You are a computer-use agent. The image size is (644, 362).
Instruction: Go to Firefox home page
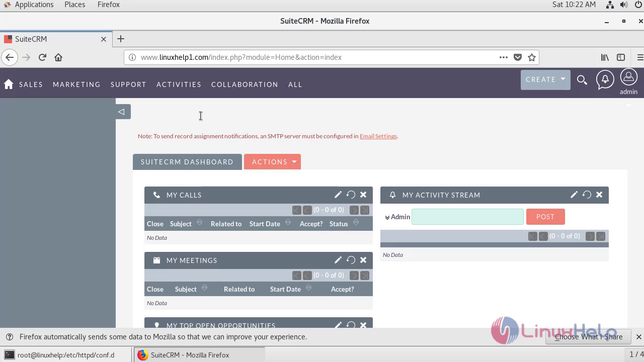(58, 57)
